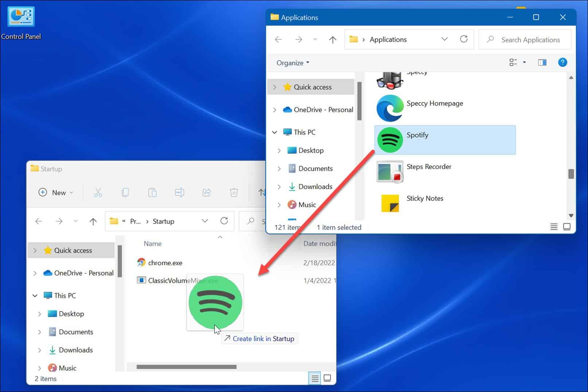Image resolution: width=588 pixels, height=392 pixels.
Task: Refresh the Applications window
Action: coord(464,39)
